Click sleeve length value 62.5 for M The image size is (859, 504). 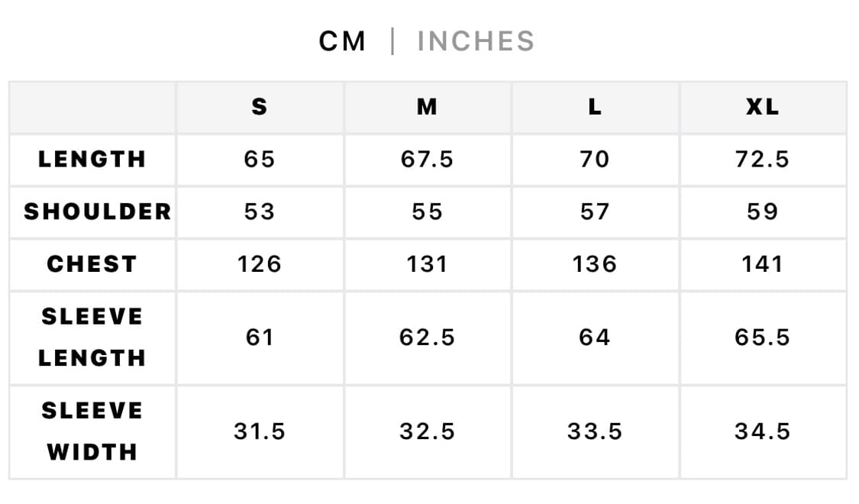[427, 337]
